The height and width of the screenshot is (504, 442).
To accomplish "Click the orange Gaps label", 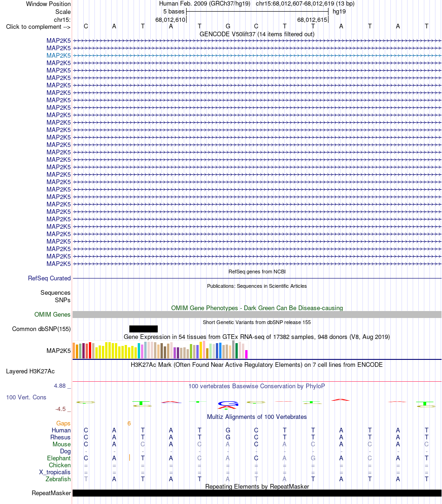I will click(x=63, y=423).
